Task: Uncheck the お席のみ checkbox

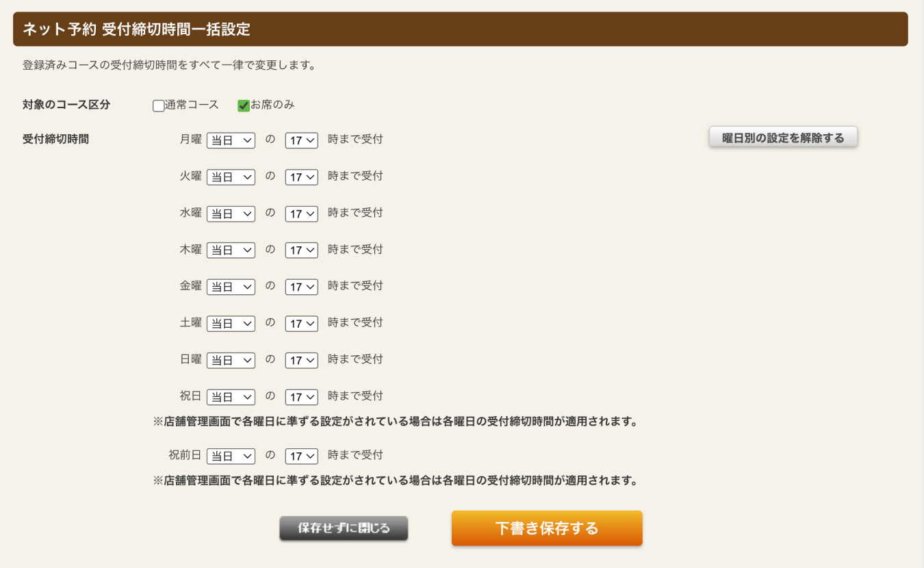Action: [x=243, y=106]
